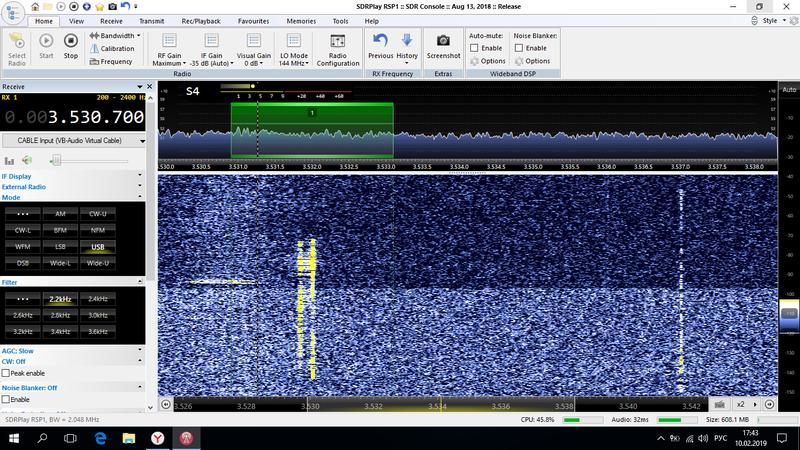Open Visual Gain 0 dB dropdown

click(254, 49)
